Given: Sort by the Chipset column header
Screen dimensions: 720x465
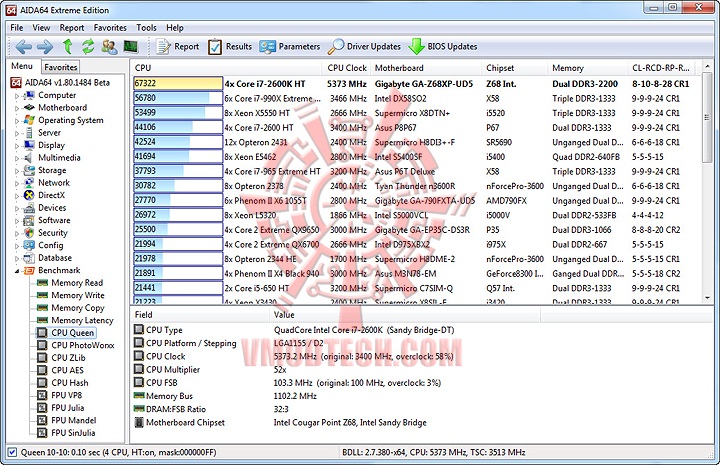Looking at the screenshot, I should pyautogui.click(x=514, y=67).
